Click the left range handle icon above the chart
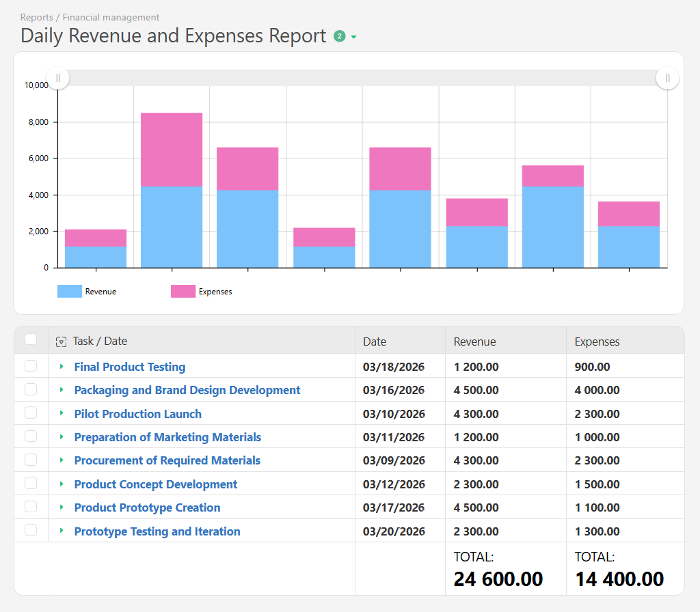 tap(57, 78)
